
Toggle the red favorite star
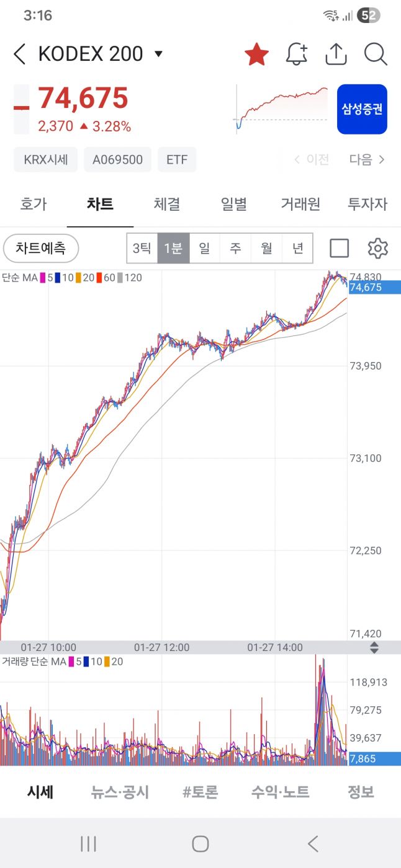tap(256, 55)
